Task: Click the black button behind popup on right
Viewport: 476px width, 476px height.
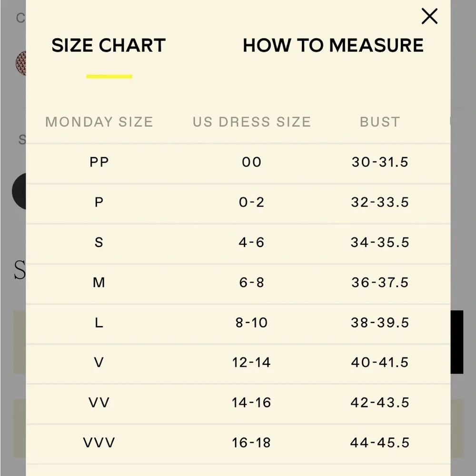Action: (457, 342)
